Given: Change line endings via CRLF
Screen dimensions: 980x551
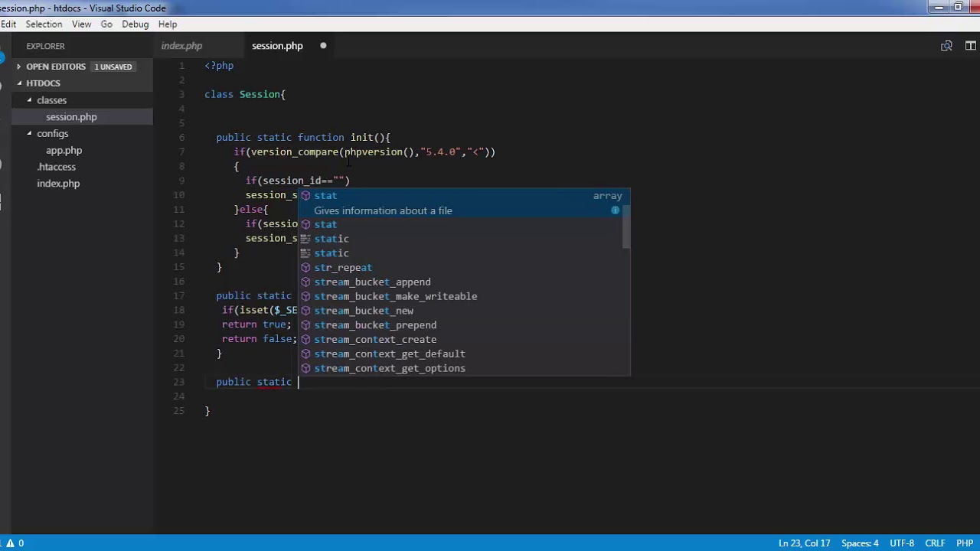Looking at the screenshot, I should [935, 543].
